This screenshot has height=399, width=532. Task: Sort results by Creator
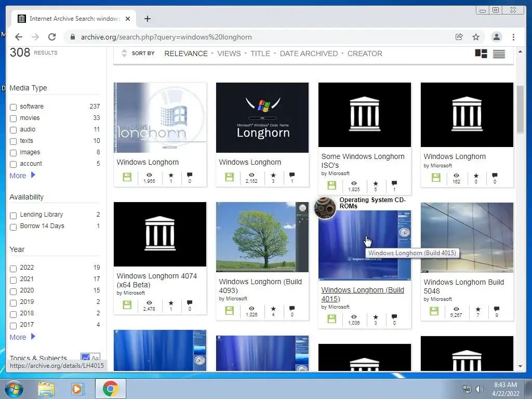[x=365, y=54]
